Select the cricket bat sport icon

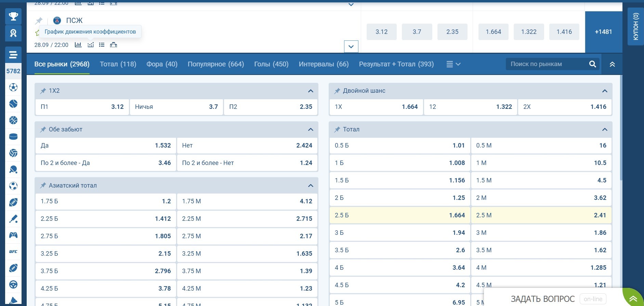pos(13,219)
